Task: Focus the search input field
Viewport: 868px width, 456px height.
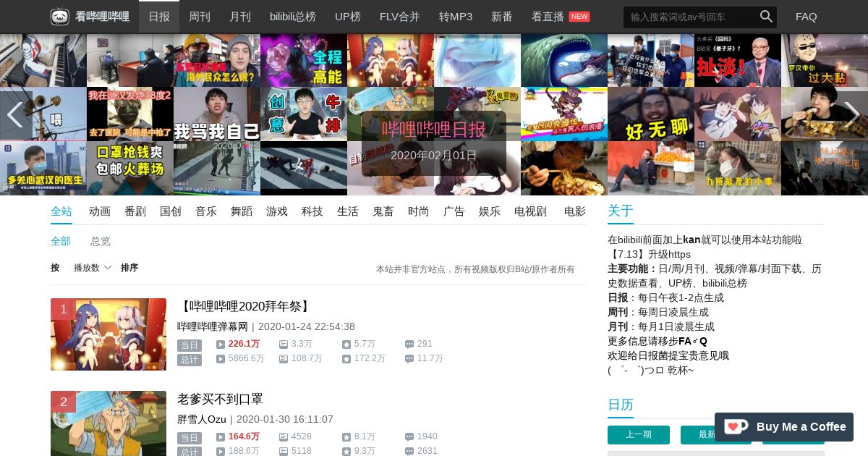Action: click(x=691, y=17)
